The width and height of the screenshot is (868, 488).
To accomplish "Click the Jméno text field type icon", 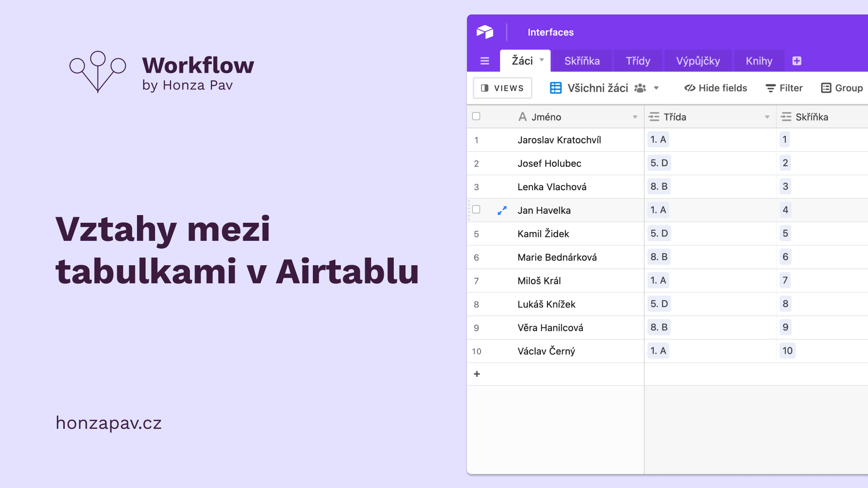I will pos(523,117).
